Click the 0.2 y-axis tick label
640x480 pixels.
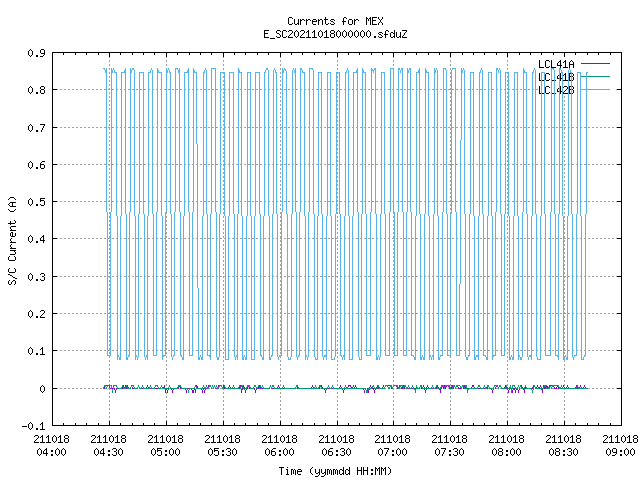point(36,314)
